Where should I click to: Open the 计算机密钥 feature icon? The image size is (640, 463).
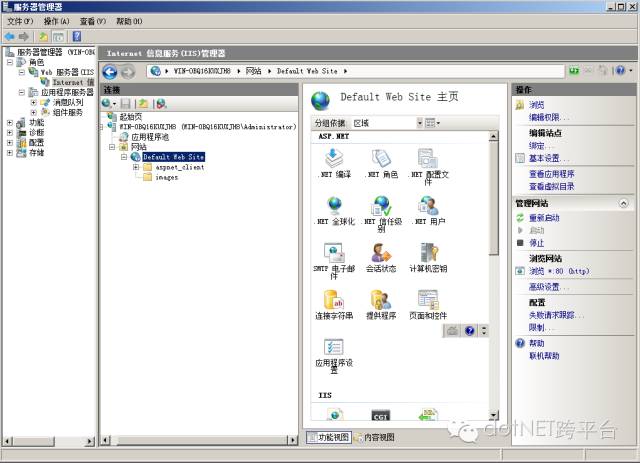[428, 258]
